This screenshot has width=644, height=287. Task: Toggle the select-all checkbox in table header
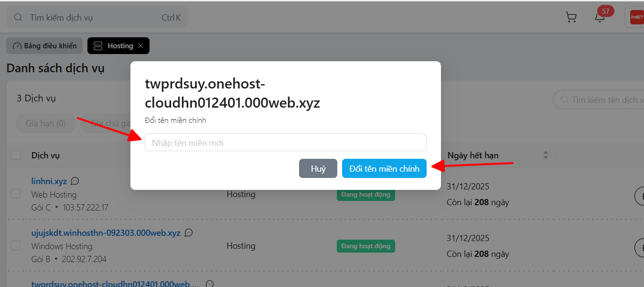16,155
